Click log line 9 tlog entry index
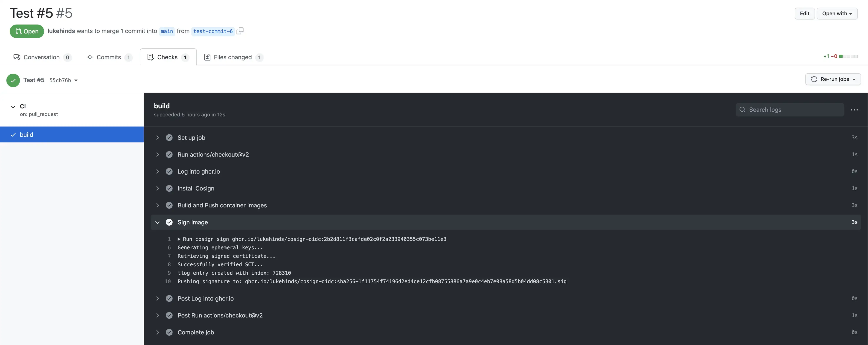 point(234,273)
